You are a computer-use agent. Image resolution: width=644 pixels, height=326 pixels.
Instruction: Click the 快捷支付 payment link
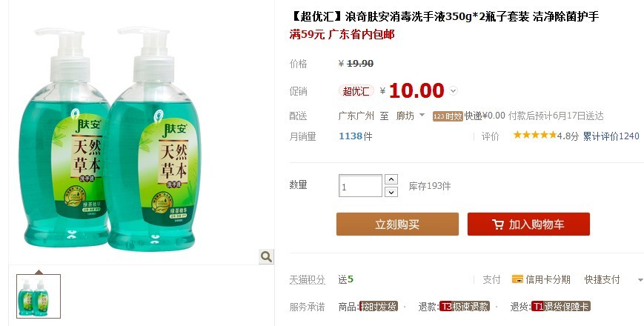click(602, 279)
